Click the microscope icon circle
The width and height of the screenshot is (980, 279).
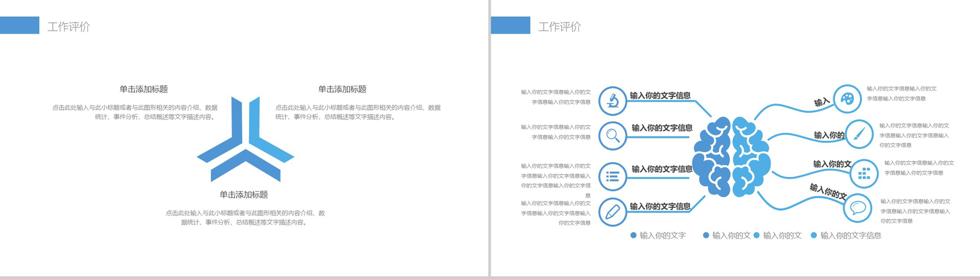tap(613, 101)
